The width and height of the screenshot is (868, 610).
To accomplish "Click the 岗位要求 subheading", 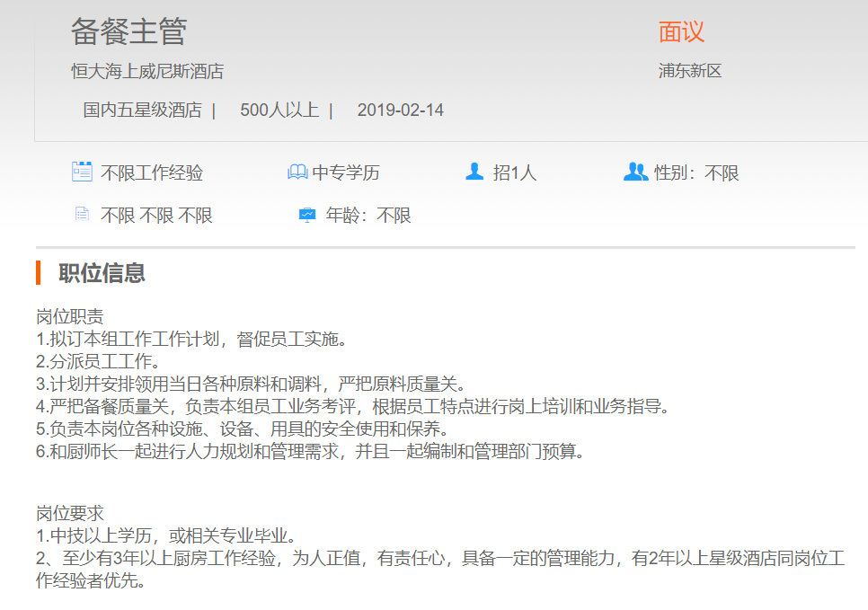I will [x=69, y=514].
